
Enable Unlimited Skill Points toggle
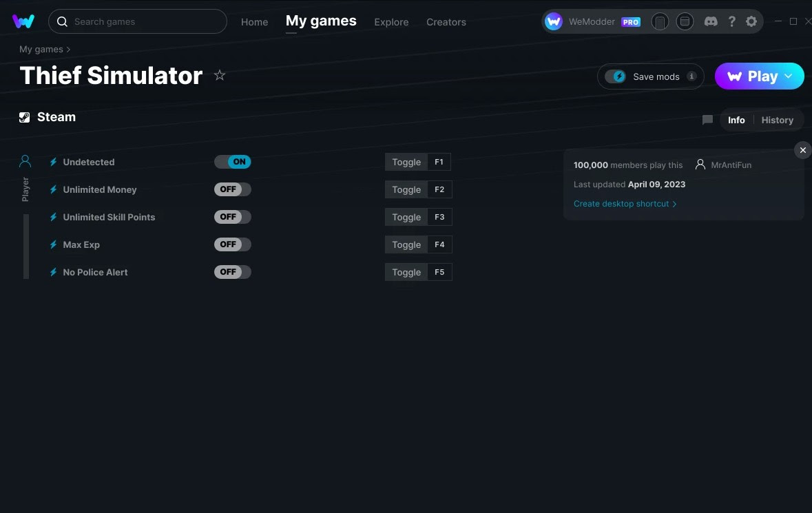coord(233,216)
